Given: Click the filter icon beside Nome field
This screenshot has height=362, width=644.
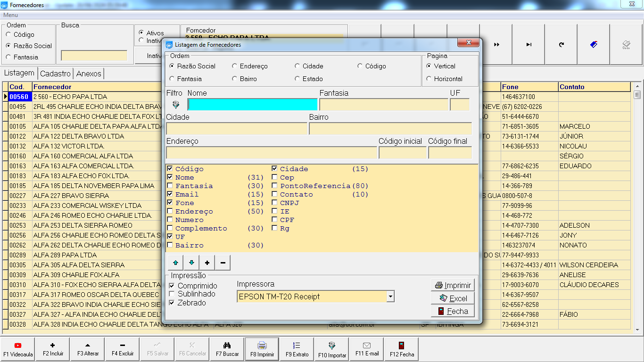Looking at the screenshot, I should tap(176, 105).
